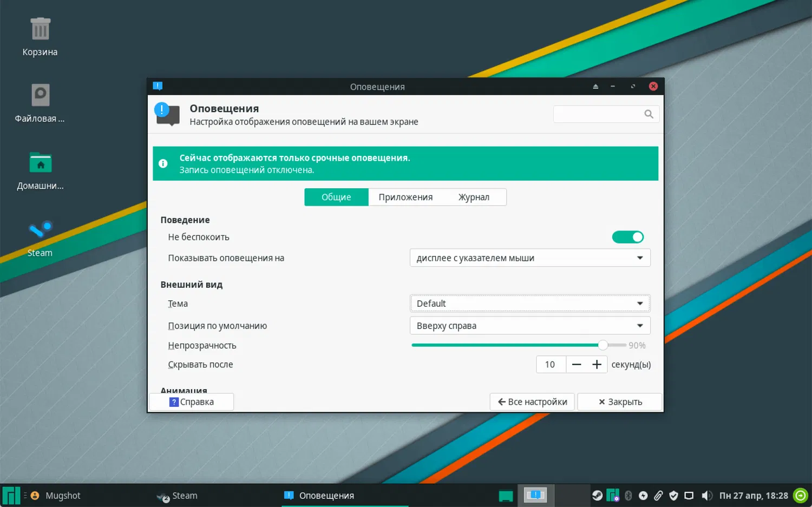812x507 pixels.
Task: Click the clock showing Пн 27 апр, 18:28
Action: tap(754, 496)
